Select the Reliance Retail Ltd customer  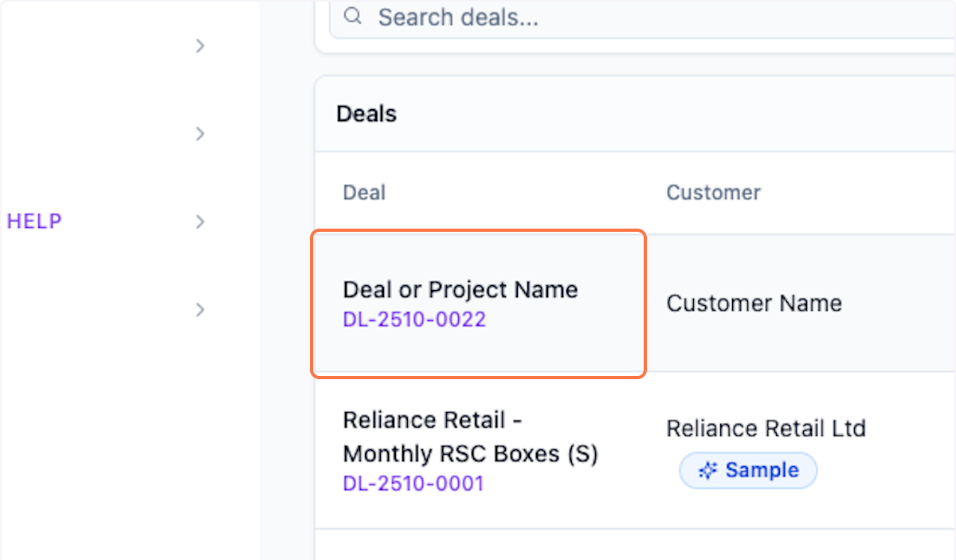pyautogui.click(x=766, y=429)
